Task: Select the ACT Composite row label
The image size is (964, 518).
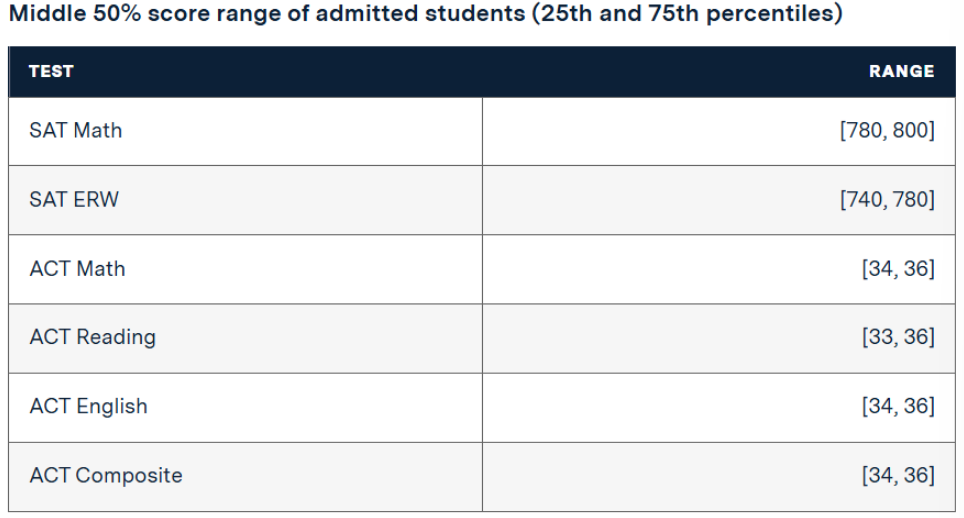Action: click(106, 475)
